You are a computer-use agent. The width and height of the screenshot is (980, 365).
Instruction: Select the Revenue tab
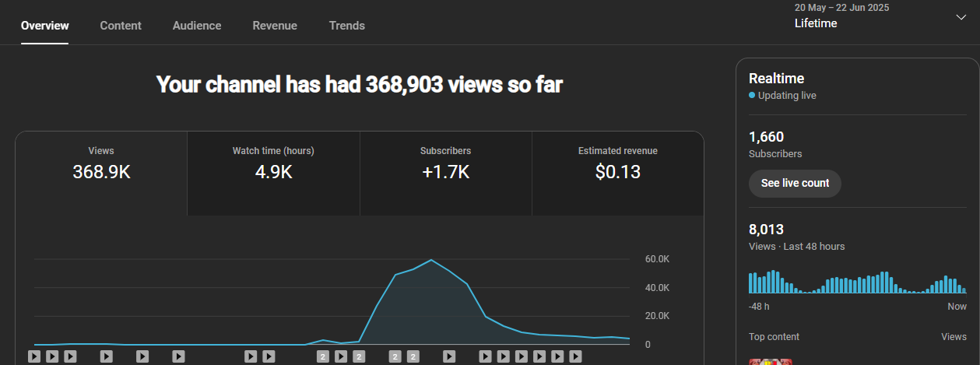pyautogui.click(x=275, y=25)
